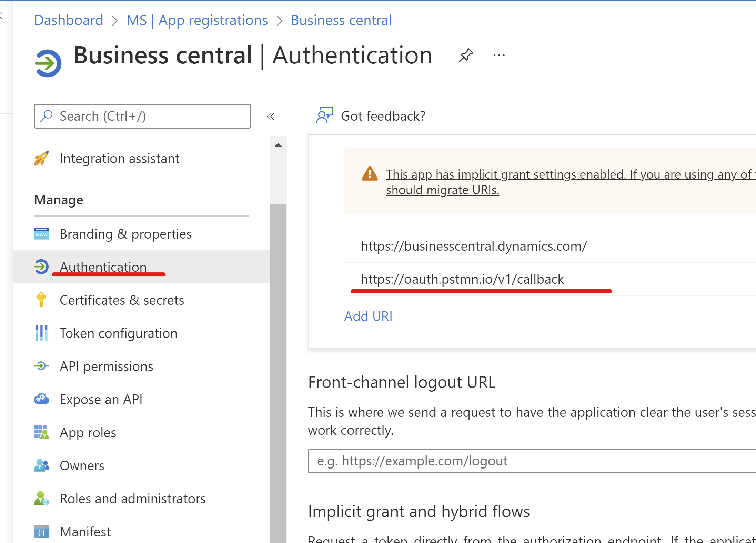The height and width of the screenshot is (543, 756).
Task: Click Add URI link
Action: click(x=368, y=316)
